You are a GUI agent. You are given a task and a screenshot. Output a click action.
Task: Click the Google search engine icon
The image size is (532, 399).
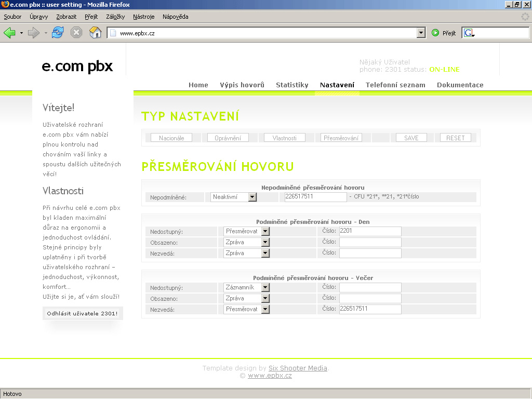(x=469, y=33)
